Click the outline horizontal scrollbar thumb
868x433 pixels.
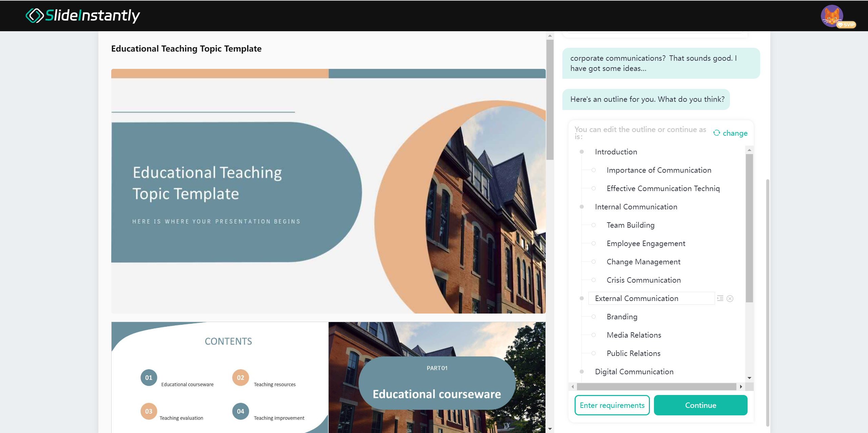[x=656, y=387]
